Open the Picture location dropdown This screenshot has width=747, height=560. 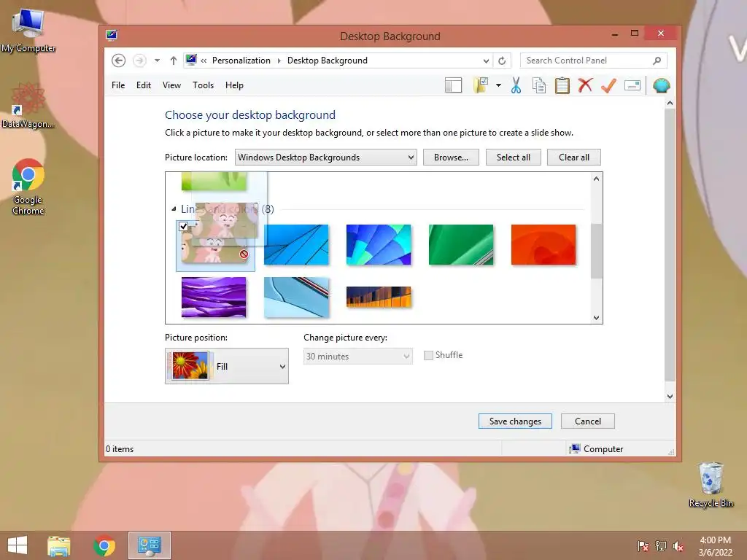[x=326, y=157]
